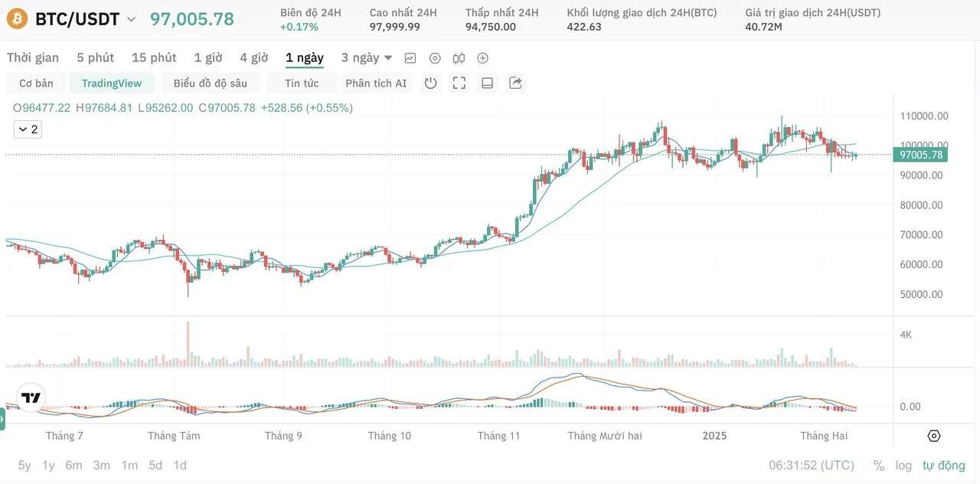Open the line chart style icon
This screenshot has width=980, height=484.
point(410,58)
